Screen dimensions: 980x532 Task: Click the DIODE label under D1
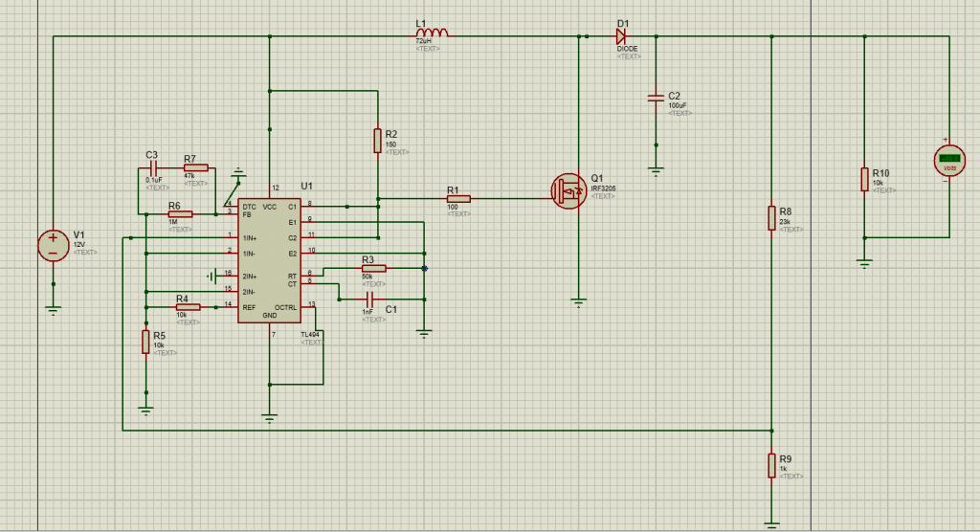point(628,49)
